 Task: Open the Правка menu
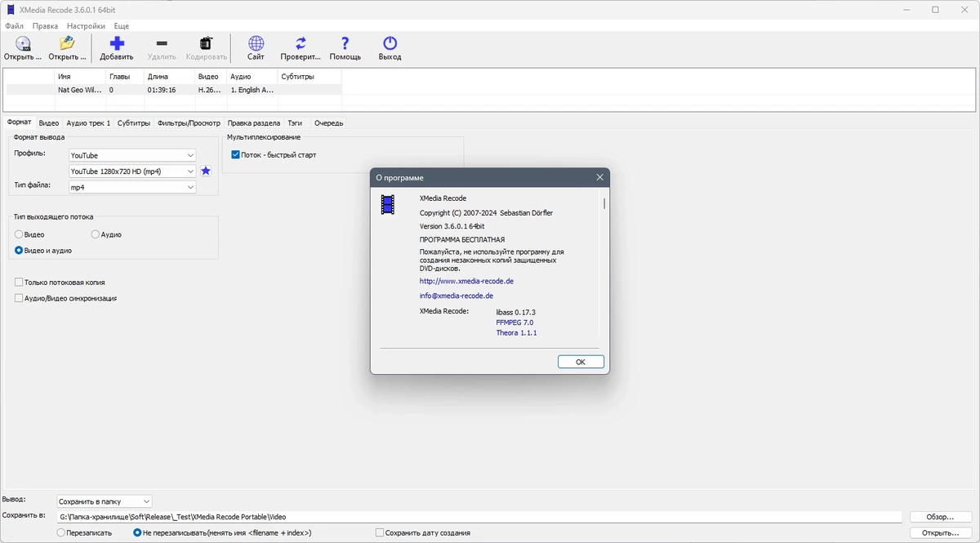(x=46, y=26)
